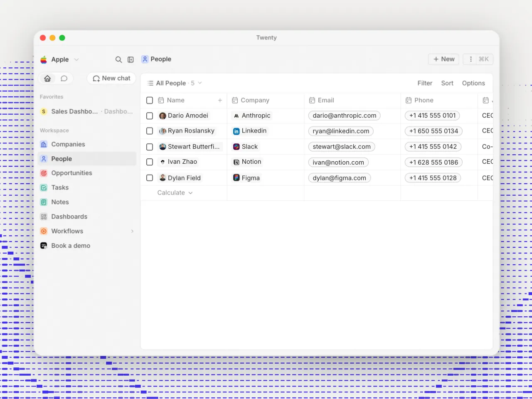
Task: Click the Notion company logo
Action: tap(236, 162)
